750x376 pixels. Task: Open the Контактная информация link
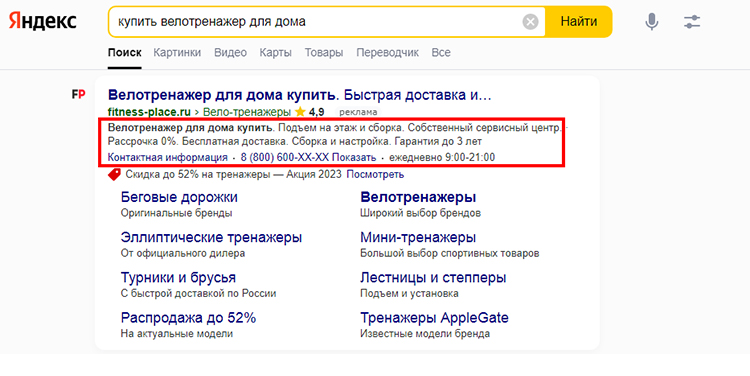pyautogui.click(x=167, y=157)
